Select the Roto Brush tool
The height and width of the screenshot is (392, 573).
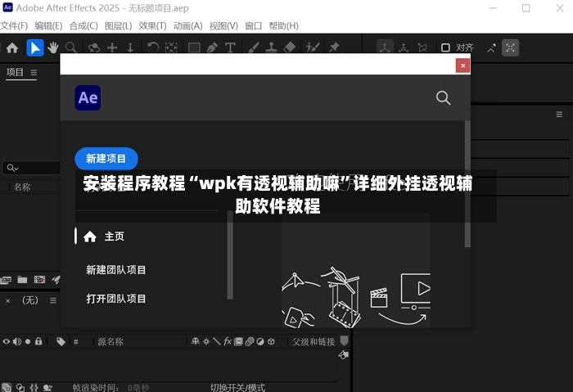pyautogui.click(x=313, y=47)
